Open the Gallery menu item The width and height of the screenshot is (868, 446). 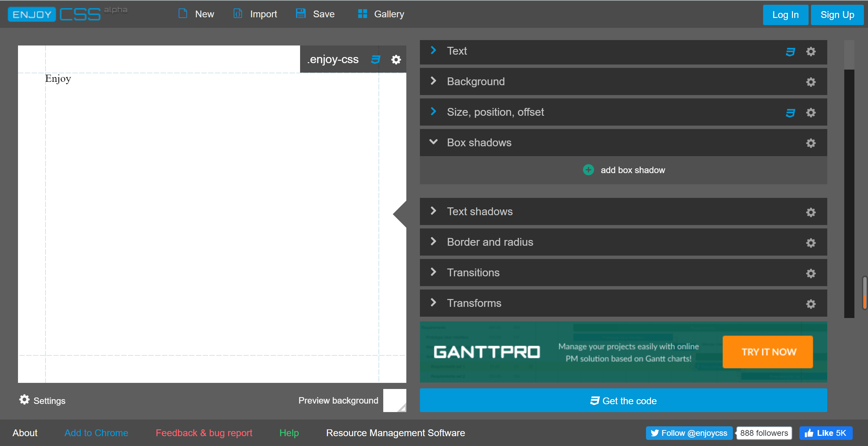[381, 14]
